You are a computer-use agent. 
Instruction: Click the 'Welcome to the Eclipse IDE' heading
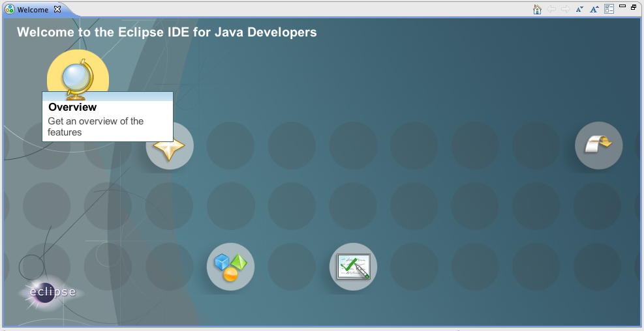tap(167, 32)
